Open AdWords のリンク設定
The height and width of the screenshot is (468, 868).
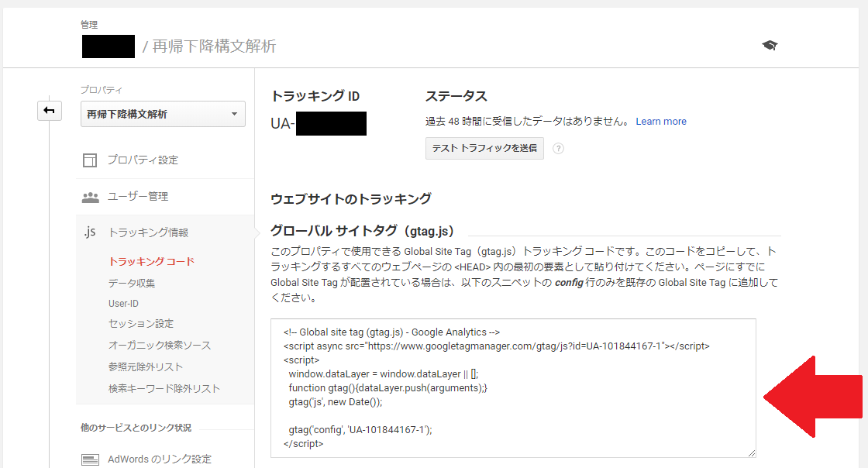(x=160, y=459)
